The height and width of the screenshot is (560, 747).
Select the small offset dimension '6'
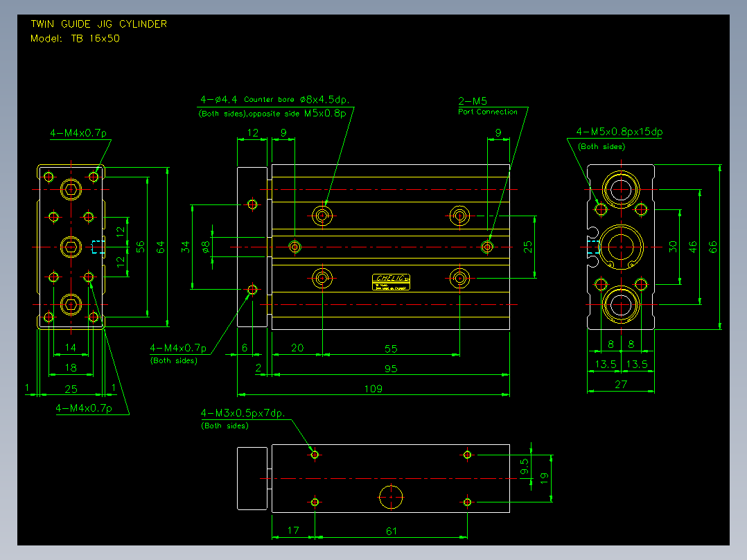click(x=245, y=348)
